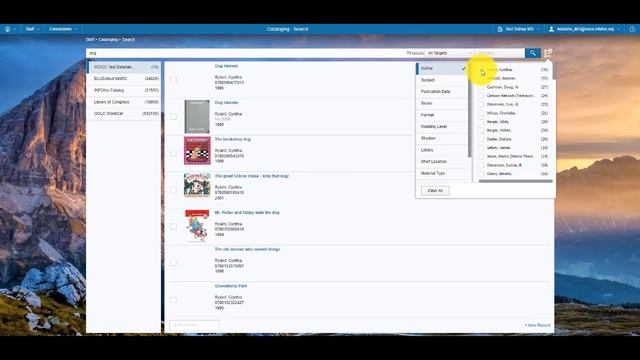Click Mr. Putter and Tabby cover thumbnail

pos(197,226)
